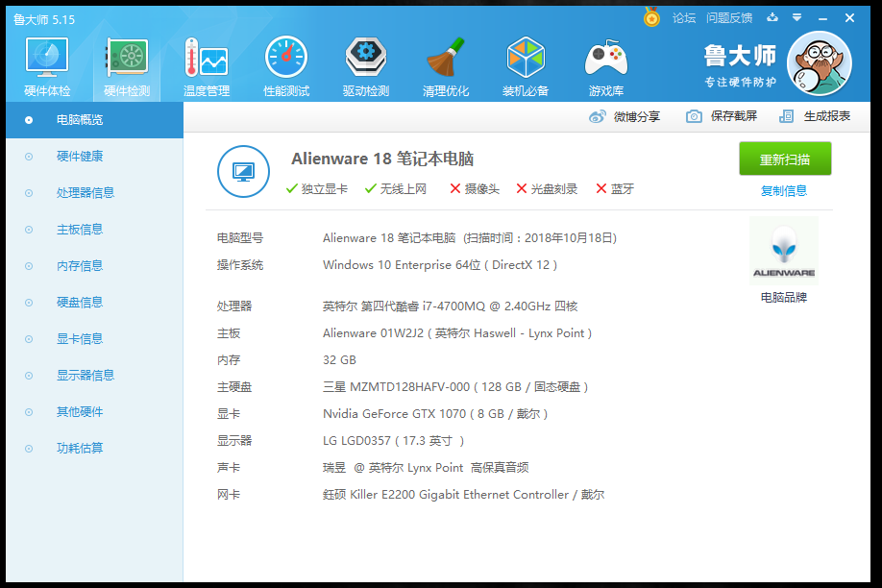Click 生成报表 to generate a report
Viewport: 882px width, 588px height.
click(815, 116)
